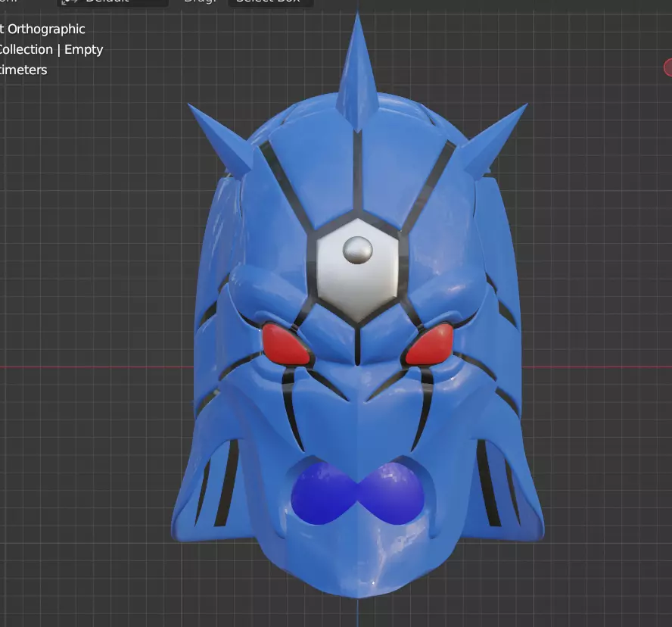Select the left red eye of helmet
Screen dimensions: 672x627
point(285,345)
